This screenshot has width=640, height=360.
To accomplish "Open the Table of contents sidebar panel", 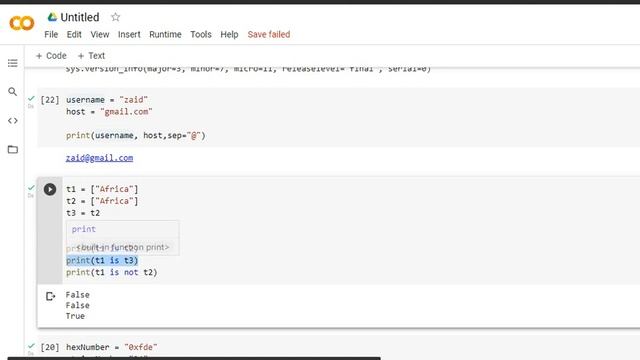I will pos(13,63).
